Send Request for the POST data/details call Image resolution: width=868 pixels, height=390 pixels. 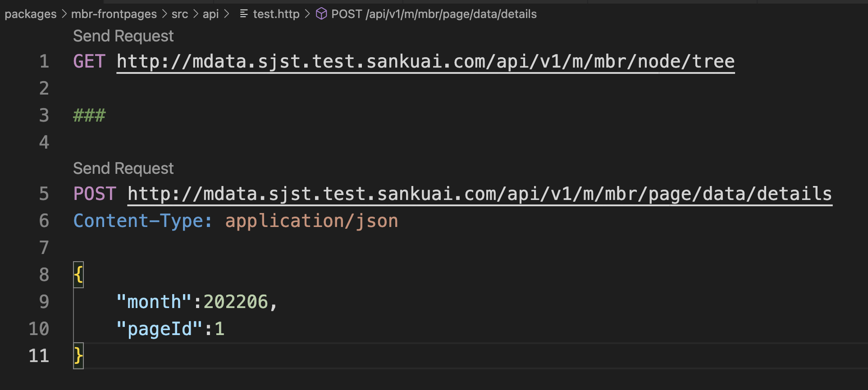123,168
